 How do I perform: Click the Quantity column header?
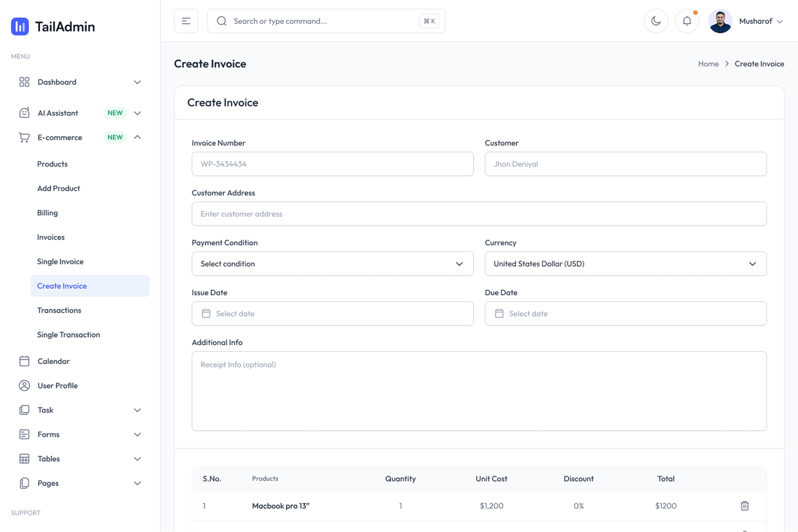click(x=400, y=479)
